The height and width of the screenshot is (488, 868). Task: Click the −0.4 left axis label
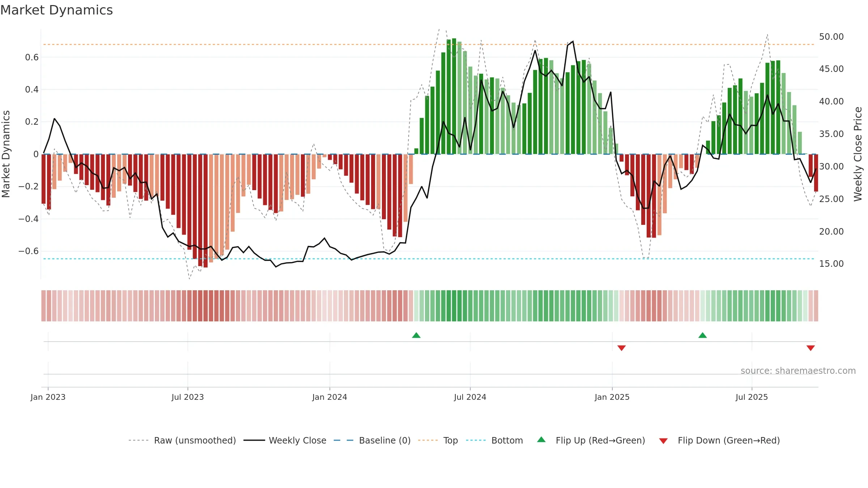pos(29,219)
